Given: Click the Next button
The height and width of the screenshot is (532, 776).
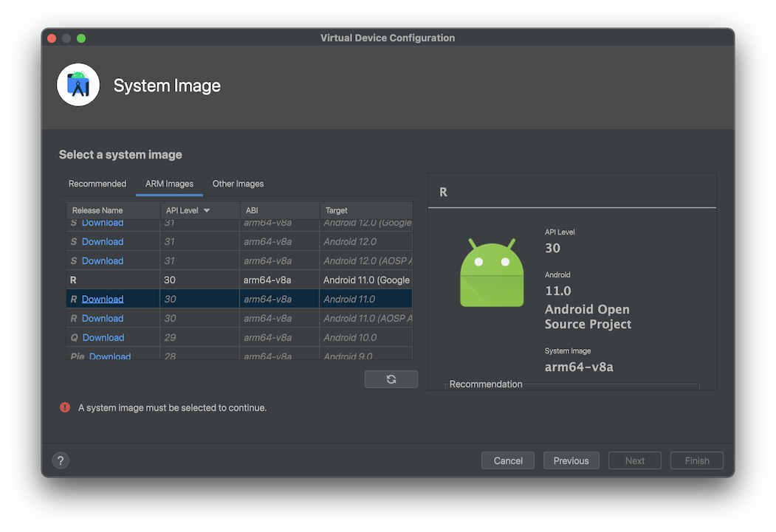Looking at the screenshot, I should [634, 461].
